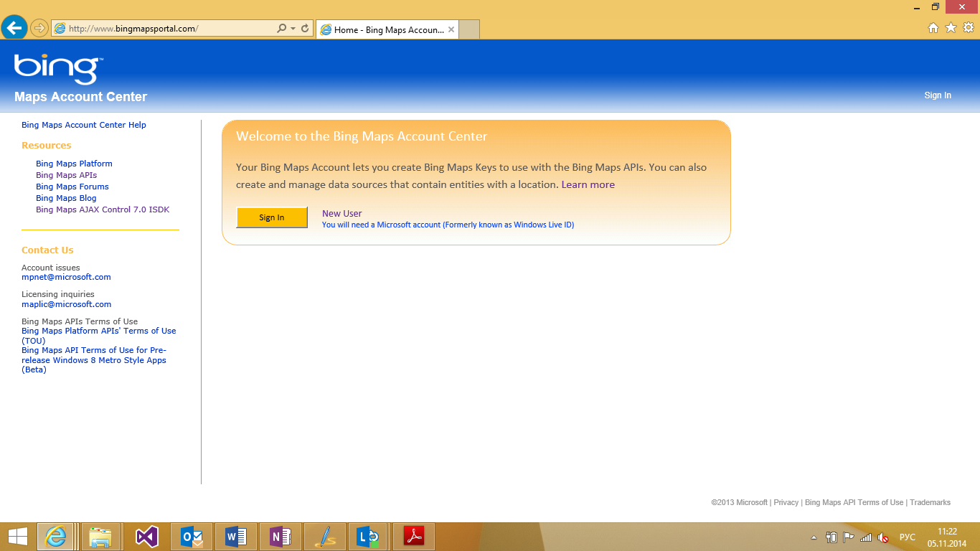The image size is (980, 551).
Task: Click the Licensing inquiries label
Action: [58, 294]
